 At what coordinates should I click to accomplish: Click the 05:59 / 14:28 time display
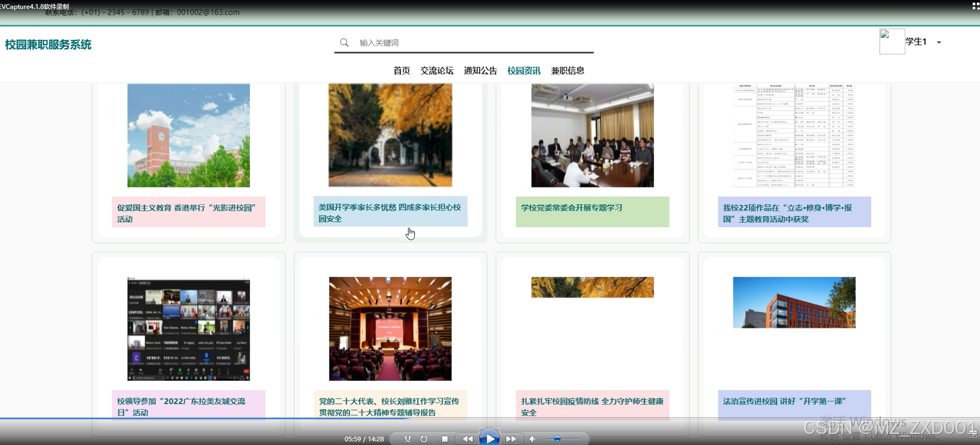364,439
